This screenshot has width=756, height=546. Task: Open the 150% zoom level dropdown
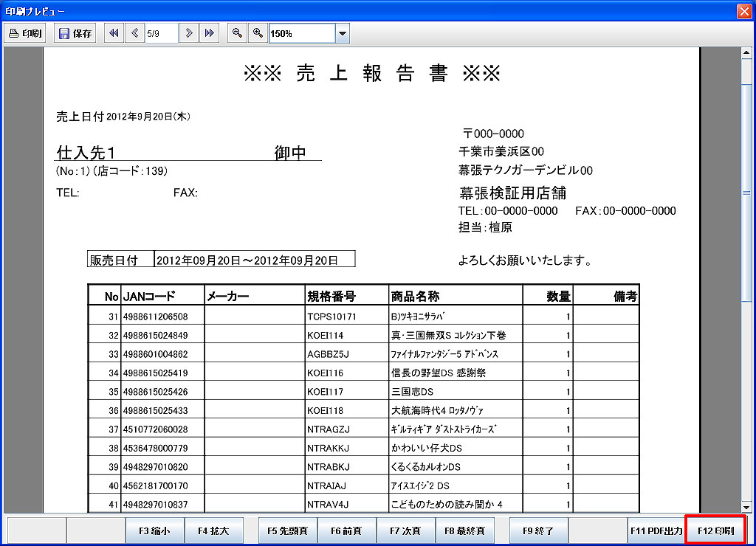pos(342,33)
